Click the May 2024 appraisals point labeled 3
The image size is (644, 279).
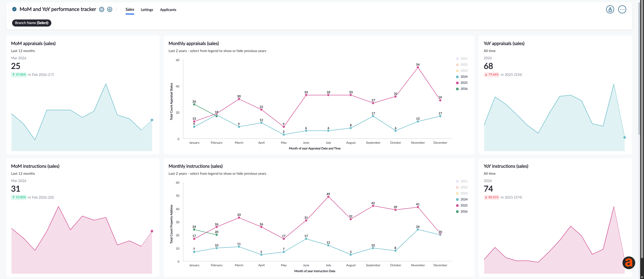point(284,135)
